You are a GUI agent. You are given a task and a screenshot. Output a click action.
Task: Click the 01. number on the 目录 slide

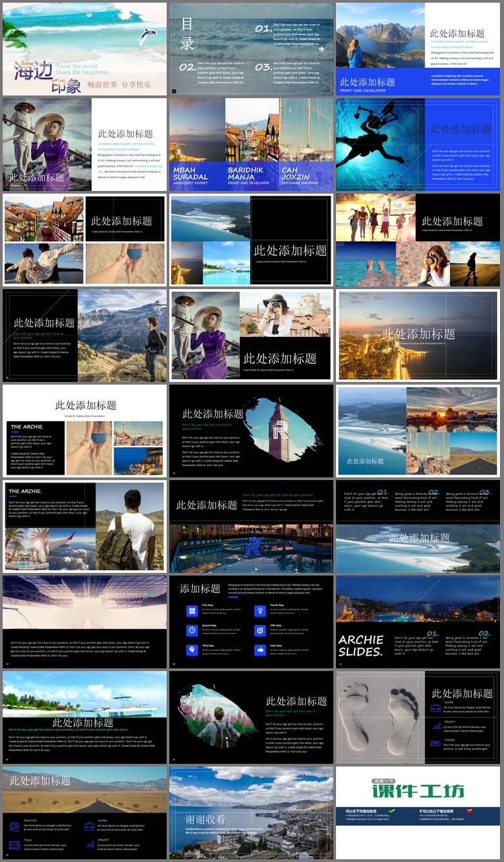263,28
